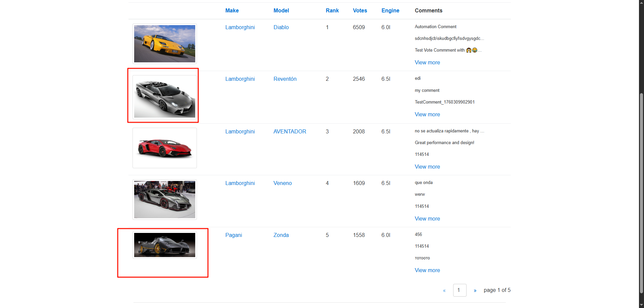Open the gray Reventón car image
This screenshot has width=644, height=308.
[164, 97]
